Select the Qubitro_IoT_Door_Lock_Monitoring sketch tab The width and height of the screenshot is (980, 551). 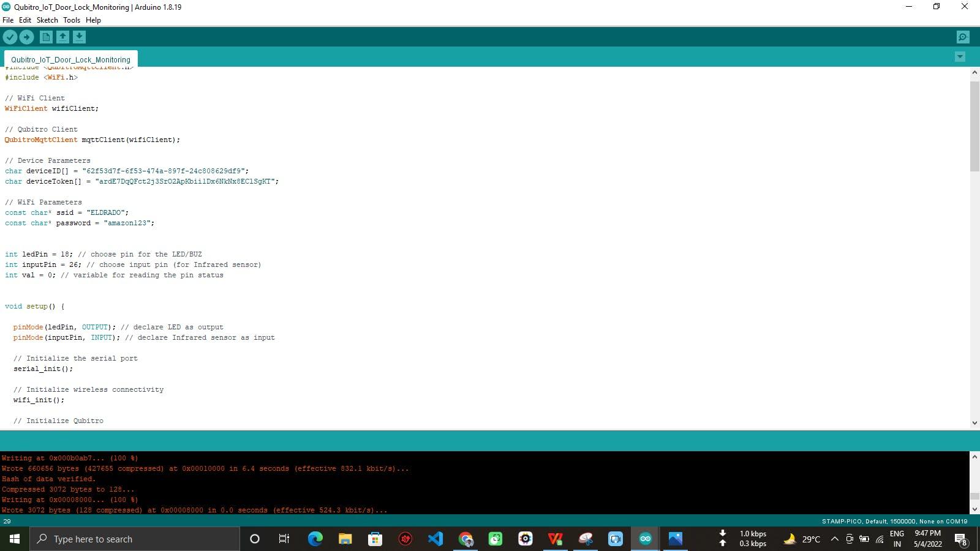[x=70, y=59]
